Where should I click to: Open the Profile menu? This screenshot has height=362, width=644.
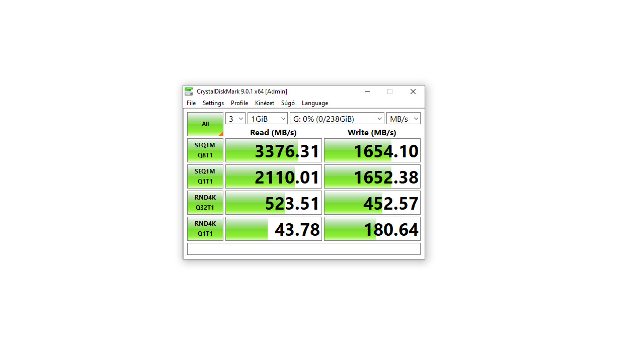point(239,103)
